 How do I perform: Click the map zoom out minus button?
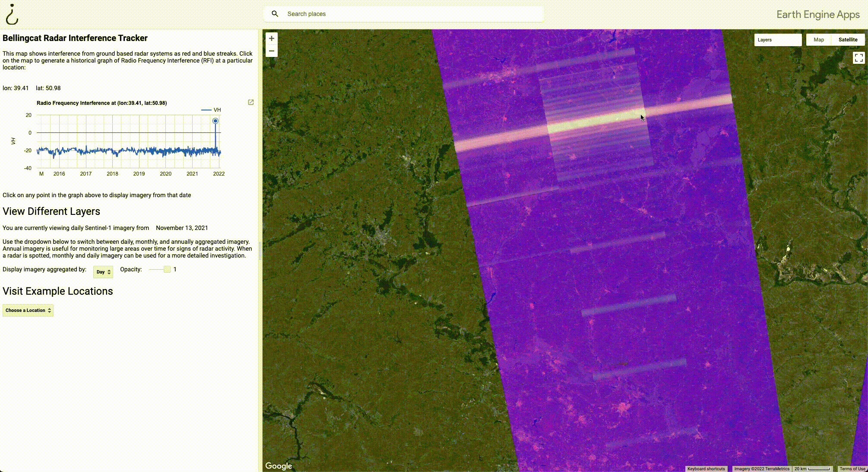pyautogui.click(x=271, y=51)
